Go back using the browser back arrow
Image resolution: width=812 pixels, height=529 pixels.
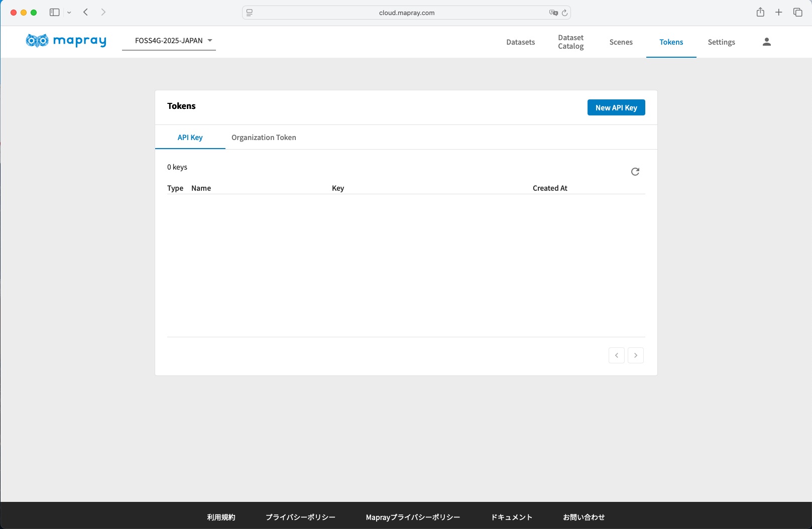pos(86,13)
